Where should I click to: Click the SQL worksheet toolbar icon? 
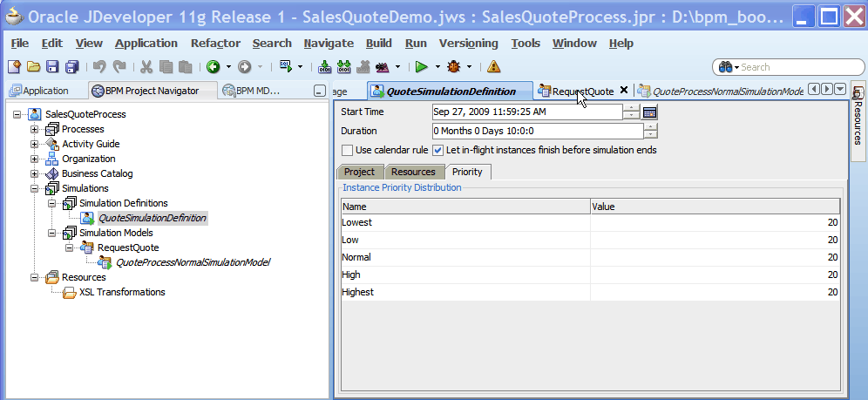pyautogui.click(x=286, y=66)
